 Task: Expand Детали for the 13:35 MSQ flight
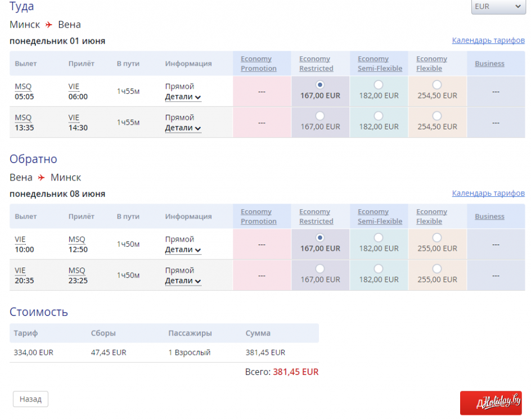click(x=183, y=128)
